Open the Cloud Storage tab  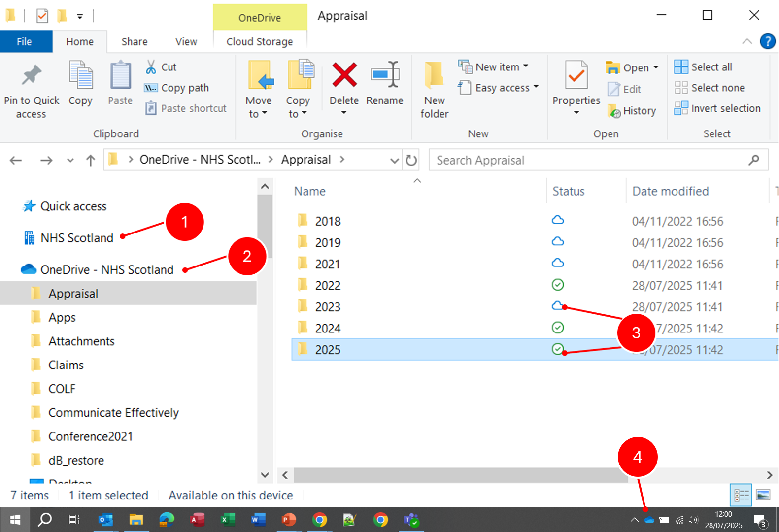pos(260,42)
